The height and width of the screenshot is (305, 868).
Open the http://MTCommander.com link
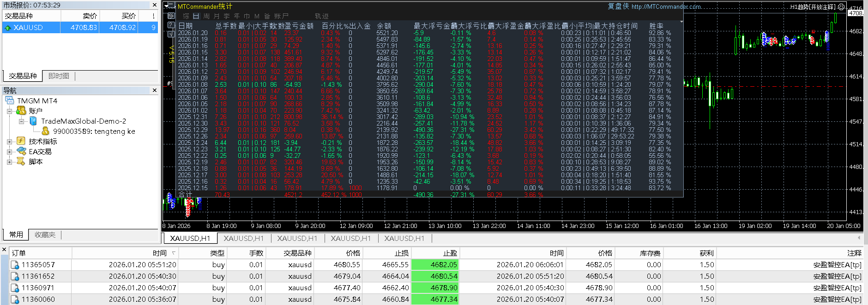(666, 6)
